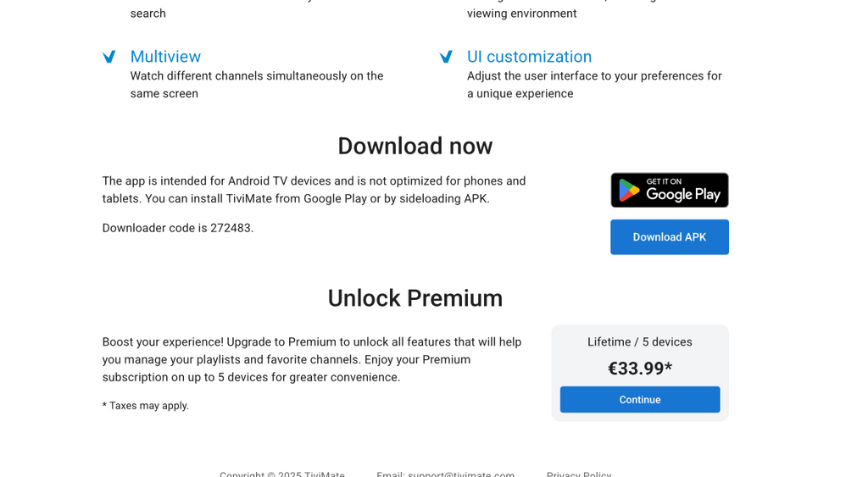Image resolution: width=868 pixels, height=477 pixels.
Task: Click the Boost your experience Premium paragraph
Action: (312, 359)
